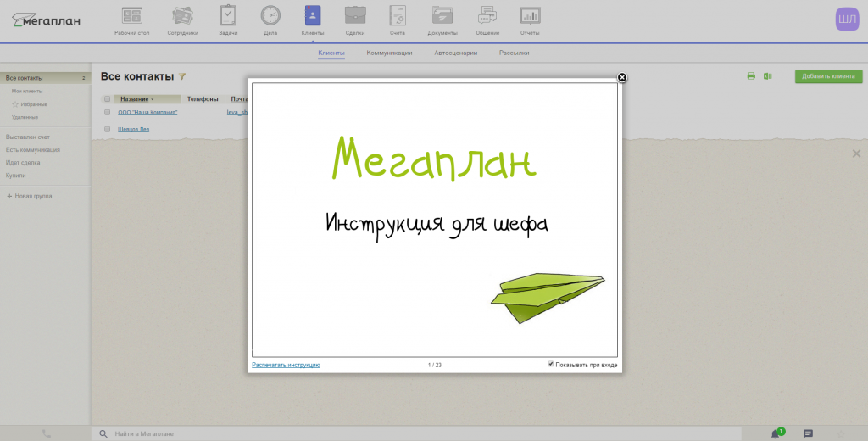Add Новая группа in sidebar

point(31,196)
